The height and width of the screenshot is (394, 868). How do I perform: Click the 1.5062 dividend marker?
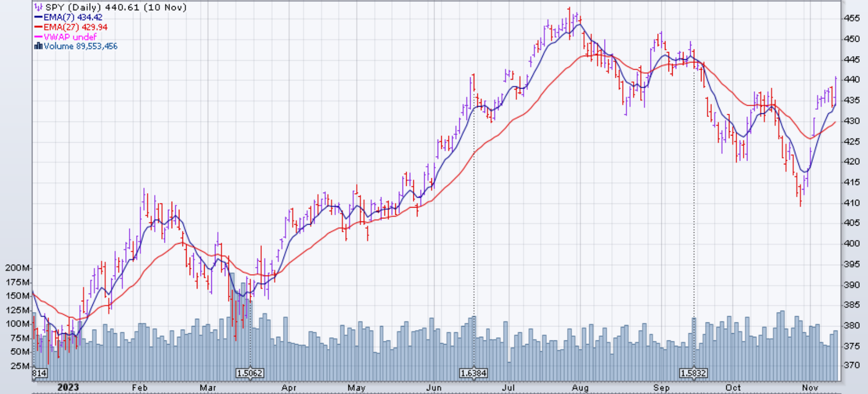coord(249,373)
